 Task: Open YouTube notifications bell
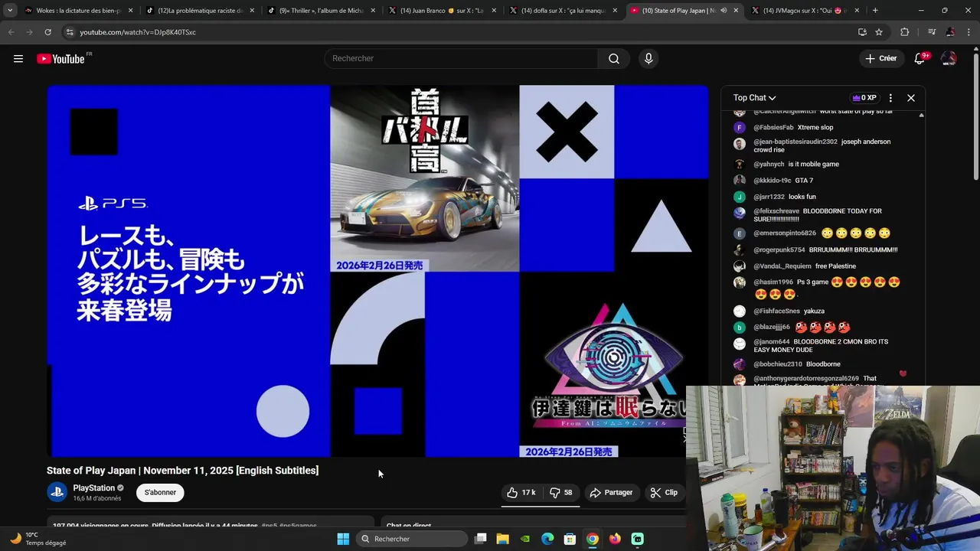[x=920, y=59]
